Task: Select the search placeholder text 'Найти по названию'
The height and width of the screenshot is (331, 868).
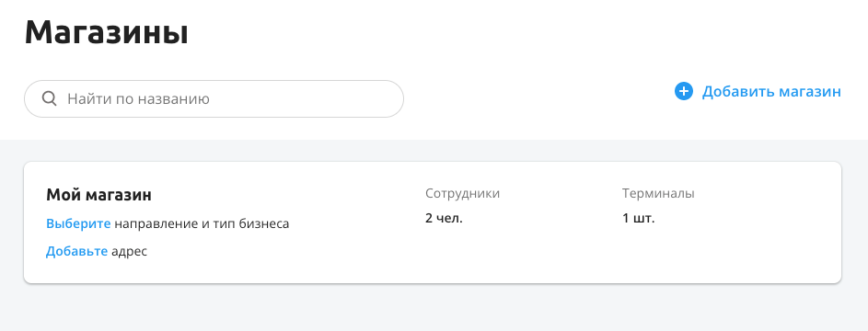Action: coord(138,99)
